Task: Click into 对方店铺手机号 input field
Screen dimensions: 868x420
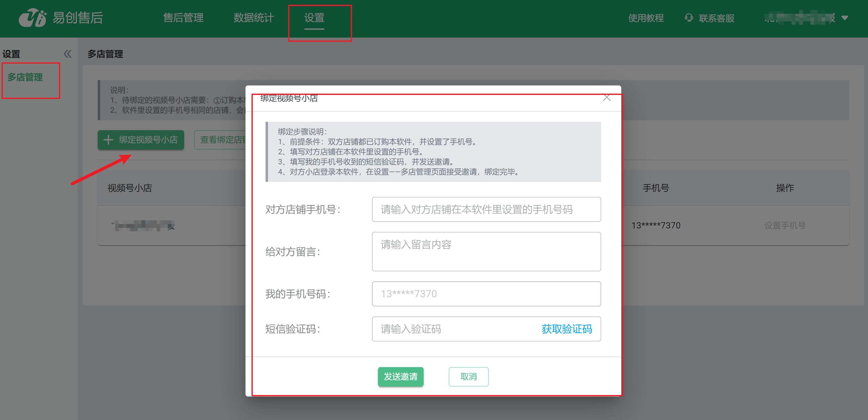Action: (486, 209)
